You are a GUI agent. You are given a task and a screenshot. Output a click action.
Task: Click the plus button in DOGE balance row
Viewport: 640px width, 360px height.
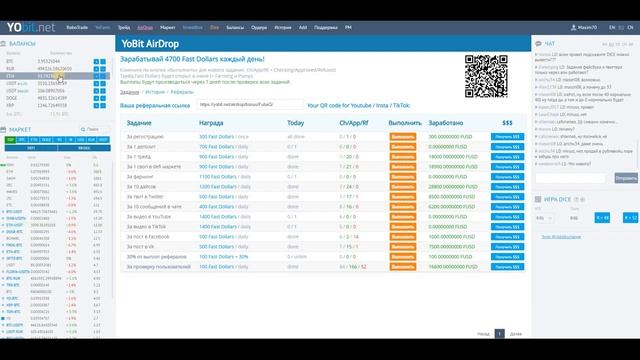coord(96,98)
